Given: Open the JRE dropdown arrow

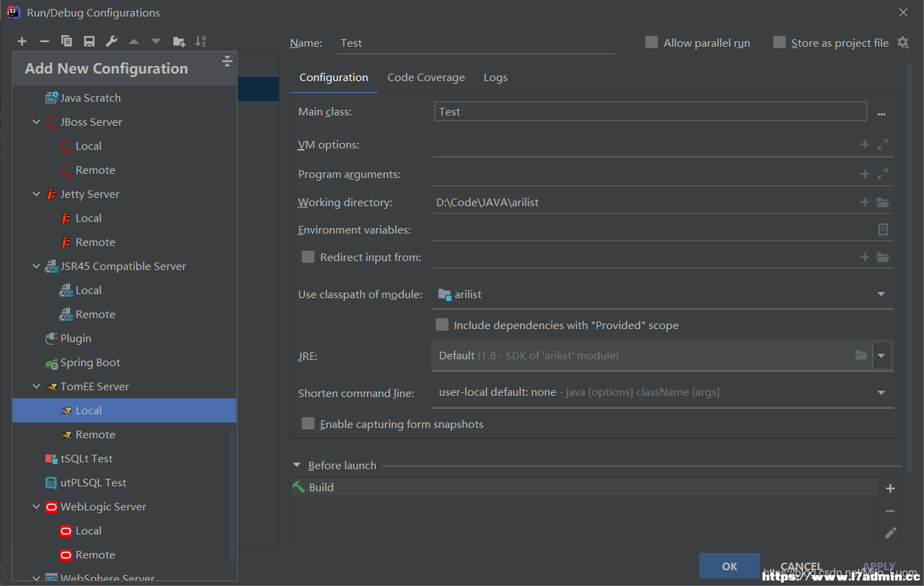Looking at the screenshot, I should (882, 356).
